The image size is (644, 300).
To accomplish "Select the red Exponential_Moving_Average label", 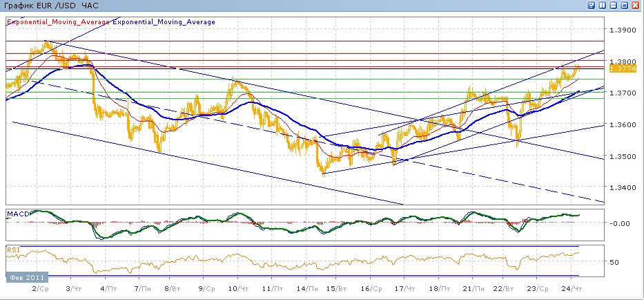I will 59,22.
